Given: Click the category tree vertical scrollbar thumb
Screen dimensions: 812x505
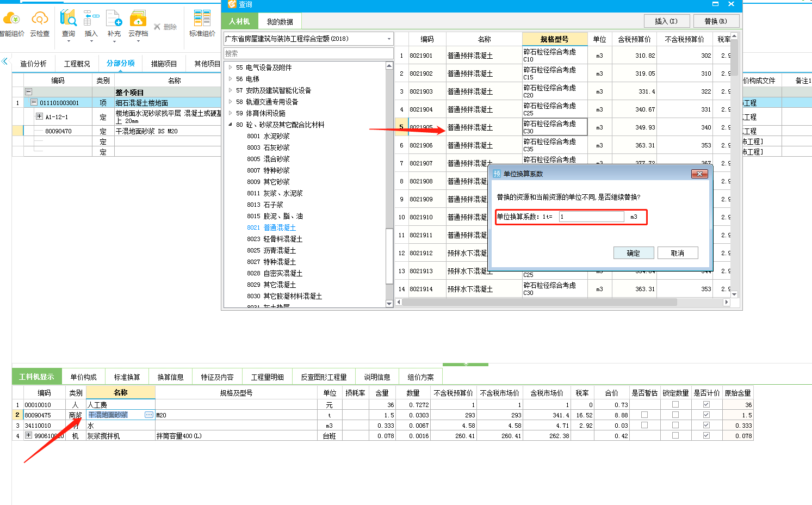Looking at the screenshot, I should pyautogui.click(x=389, y=256).
